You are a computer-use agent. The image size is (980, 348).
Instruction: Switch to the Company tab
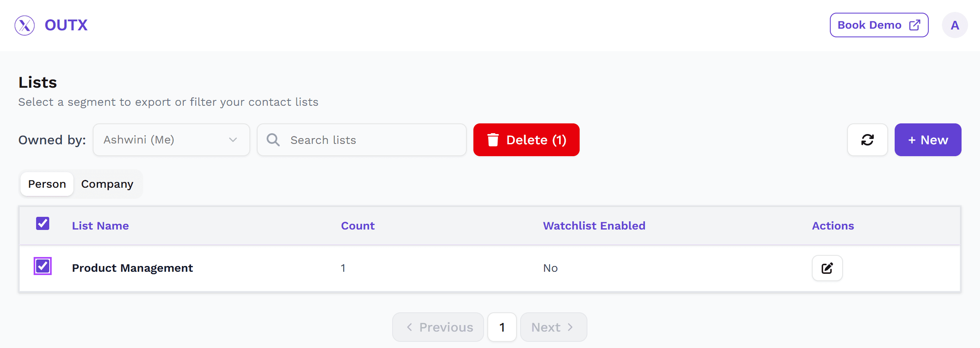107,184
